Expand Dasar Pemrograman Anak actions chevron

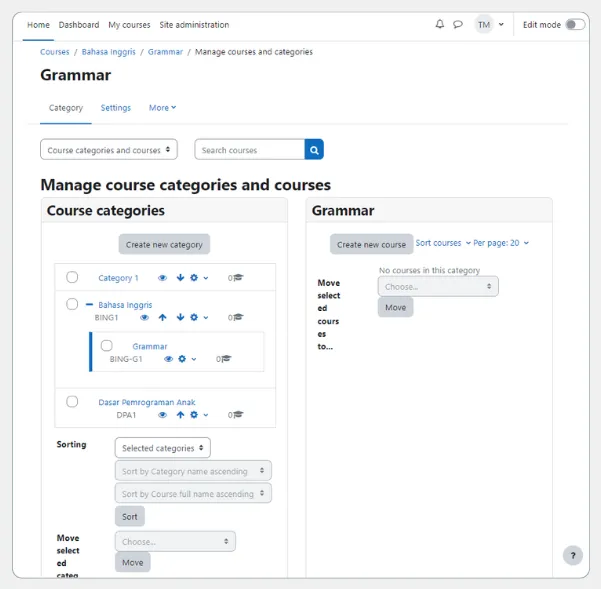[206, 415]
